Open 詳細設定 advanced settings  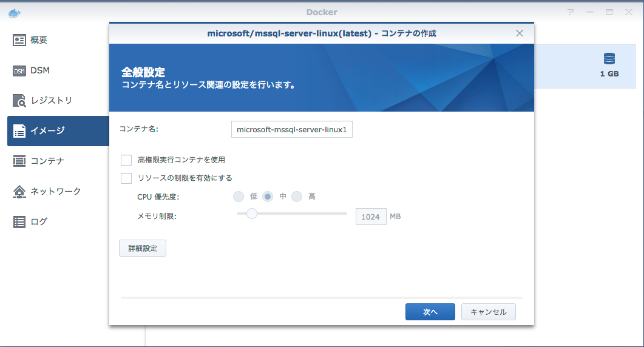pyautogui.click(x=143, y=249)
